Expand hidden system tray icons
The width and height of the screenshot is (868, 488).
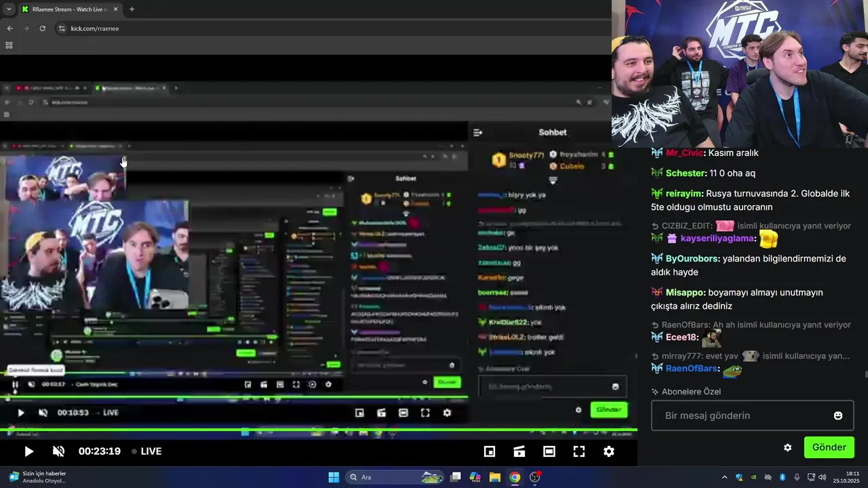724,477
